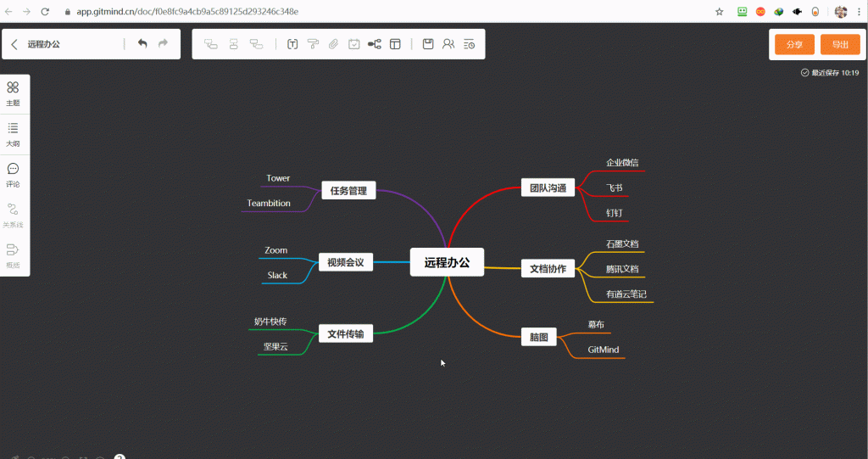The height and width of the screenshot is (459, 868).
Task: Select the central 远程办公 node
Action: pyautogui.click(x=446, y=263)
